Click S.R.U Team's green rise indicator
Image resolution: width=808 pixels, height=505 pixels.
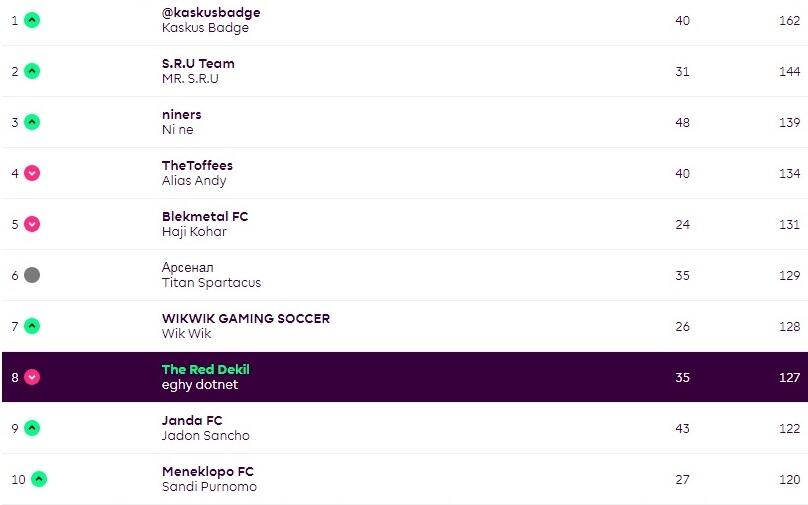pyautogui.click(x=32, y=71)
